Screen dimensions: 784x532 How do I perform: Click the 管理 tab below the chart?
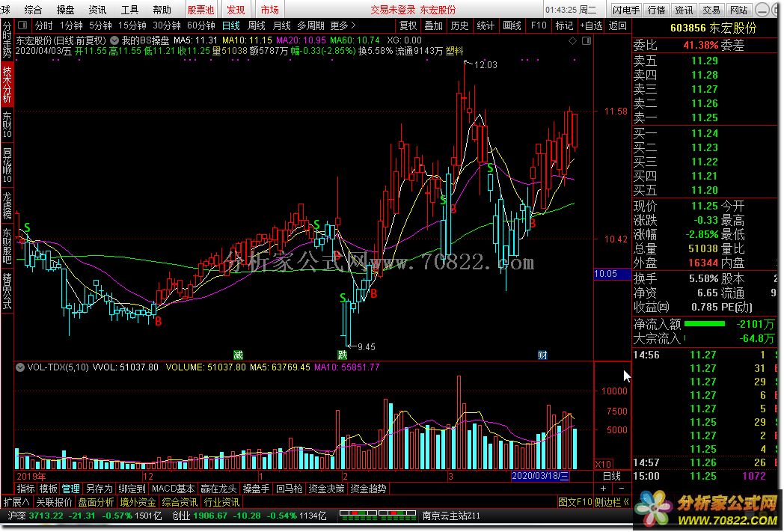point(70,489)
